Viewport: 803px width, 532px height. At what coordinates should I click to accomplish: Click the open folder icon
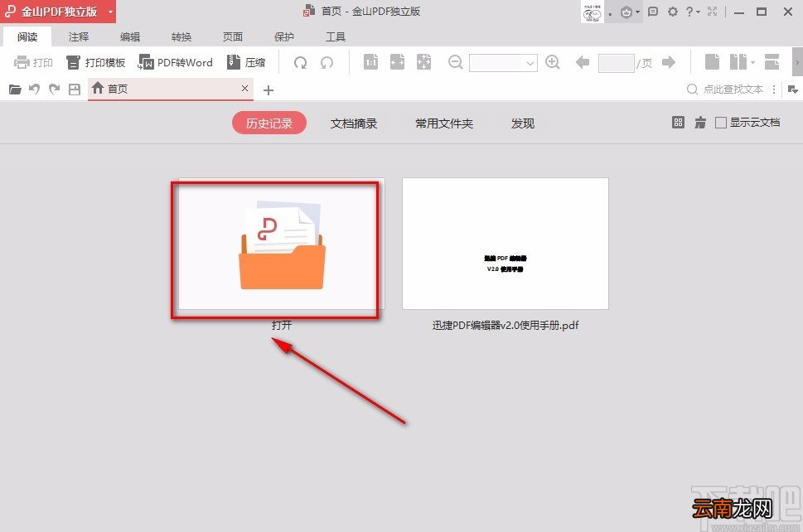pyautogui.click(x=15, y=89)
